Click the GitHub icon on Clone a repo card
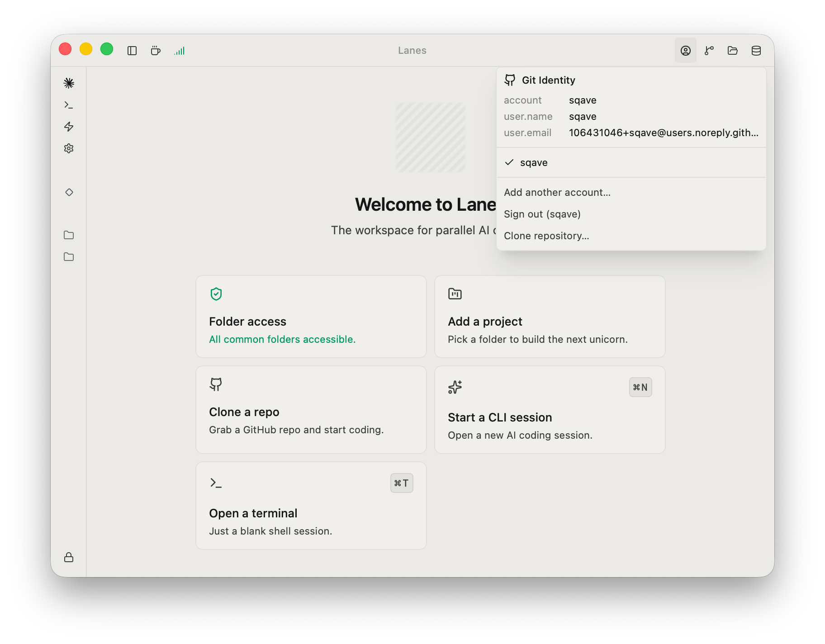The width and height of the screenshot is (825, 644). coord(216,384)
